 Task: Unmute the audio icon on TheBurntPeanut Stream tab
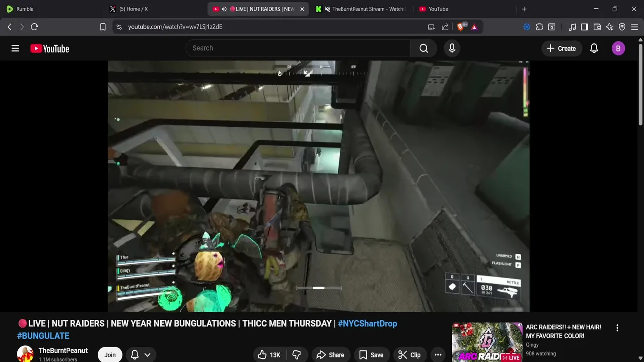tap(327, 9)
